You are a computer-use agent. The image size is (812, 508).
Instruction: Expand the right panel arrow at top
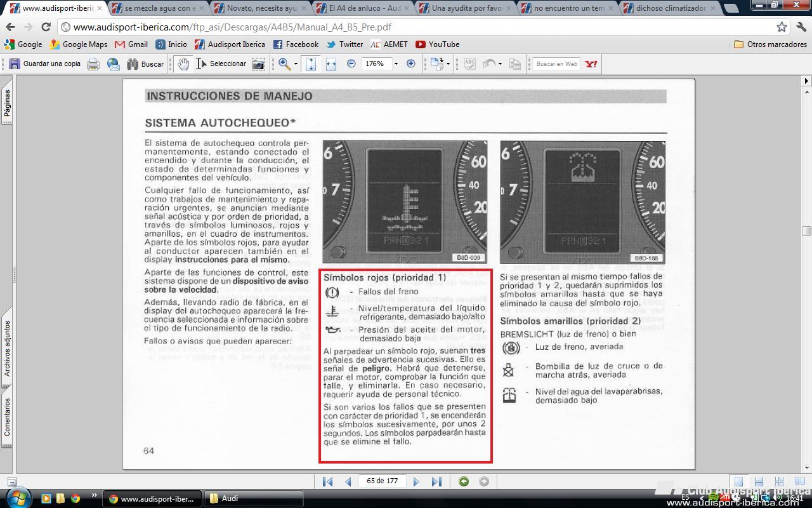pyautogui.click(x=806, y=81)
